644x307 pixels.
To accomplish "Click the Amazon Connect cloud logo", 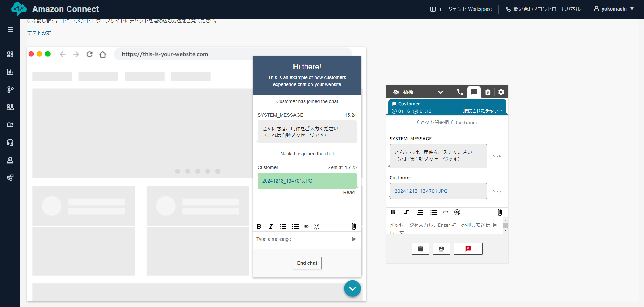I will (x=19, y=9).
